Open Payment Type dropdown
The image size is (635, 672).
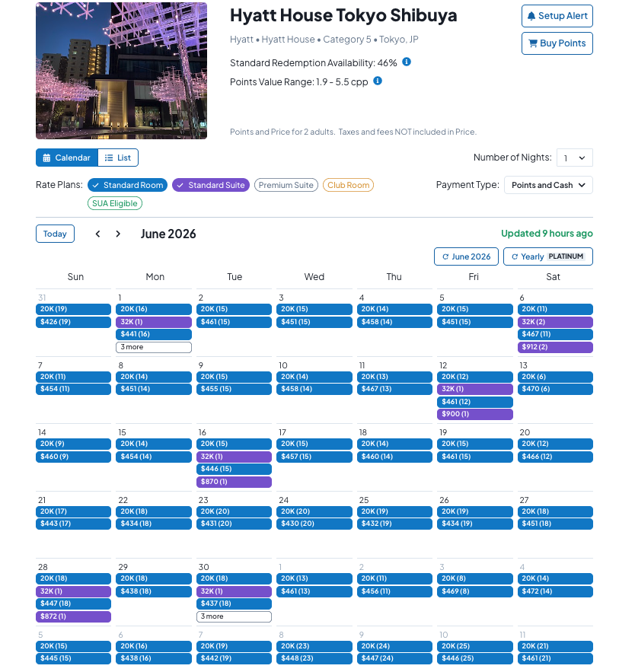pyautogui.click(x=548, y=185)
